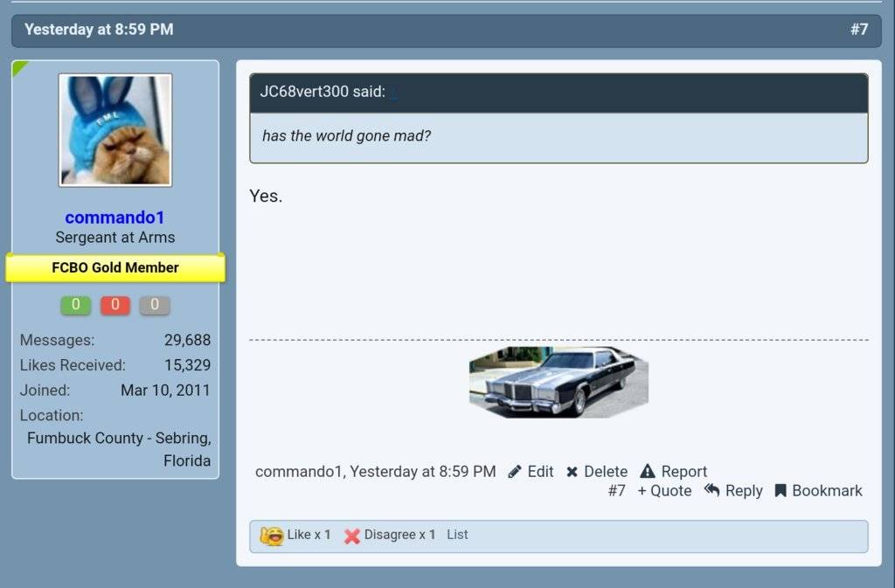This screenshot has width=895, height=588.
Task: Click the X Delete icon to remove the post
Action: [x=573, y=472]
